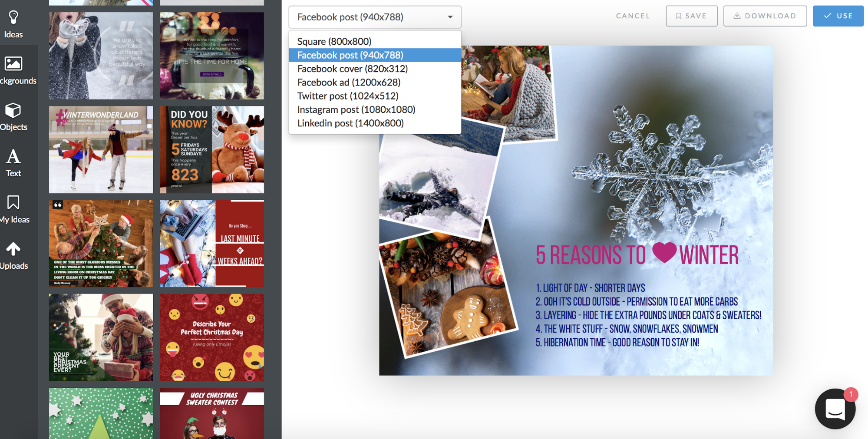Screen dimensions: 868x439
Task: Open the Uploads arrow panel
Action: pyautogui.click(x=13, y=255)
